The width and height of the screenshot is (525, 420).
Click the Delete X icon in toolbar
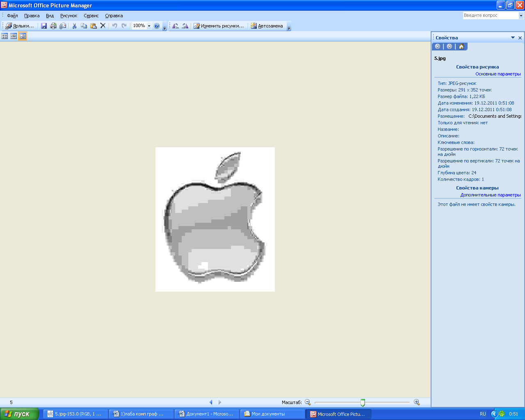click(x=103, y=26)
